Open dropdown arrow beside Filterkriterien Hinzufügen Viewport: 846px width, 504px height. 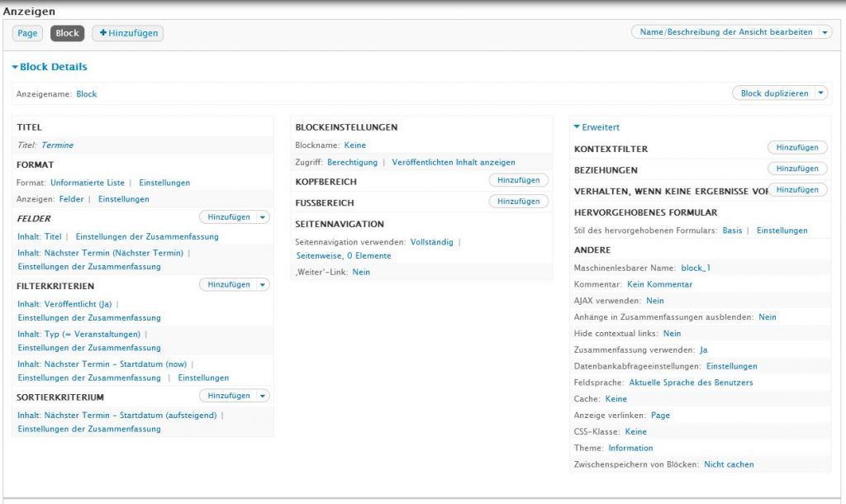[263, 285]
